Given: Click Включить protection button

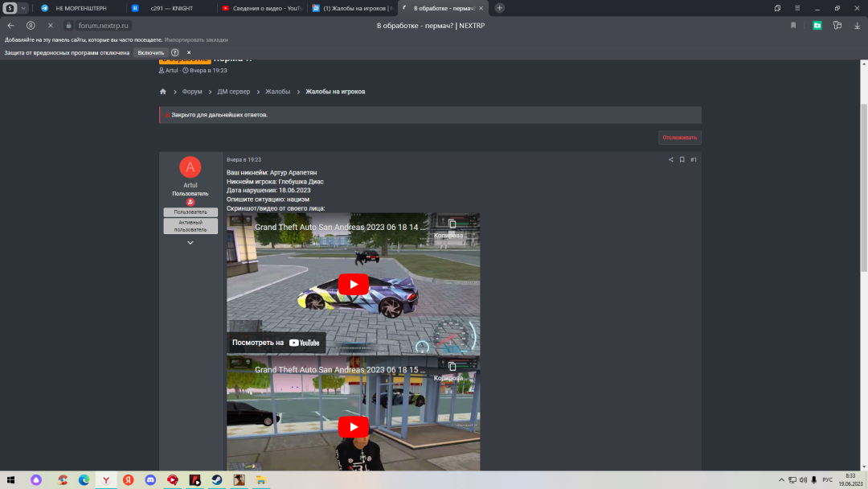Looking at the screenshot, I should (x=150, y=52).
